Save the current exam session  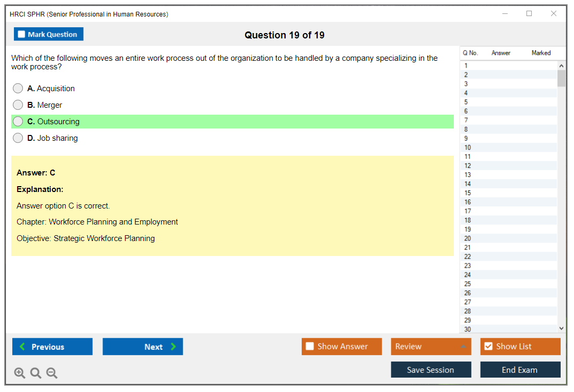pos(431,370)
